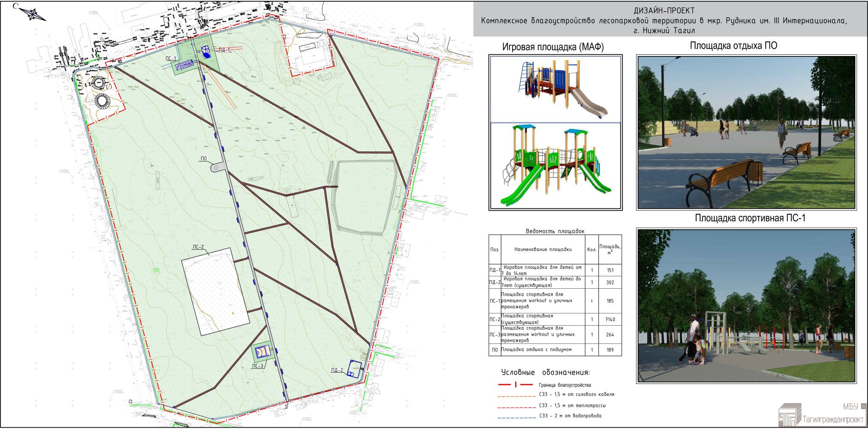Click 'СЗЗ - 1,5 м от теплотрассы' text
The image size is (868, 429).
[x=572, y=406]
